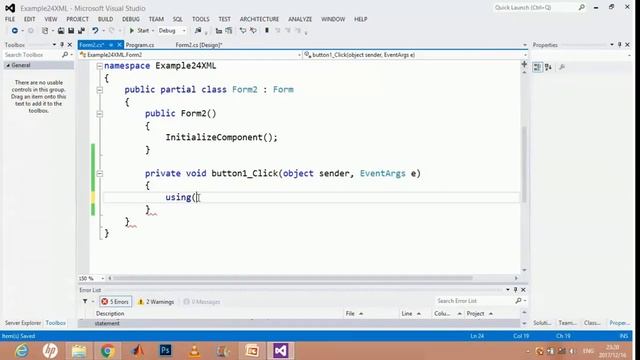Toggle the 0 Messages filter
The width and height of the screenshot is (640, 360).
coord(202,302)
